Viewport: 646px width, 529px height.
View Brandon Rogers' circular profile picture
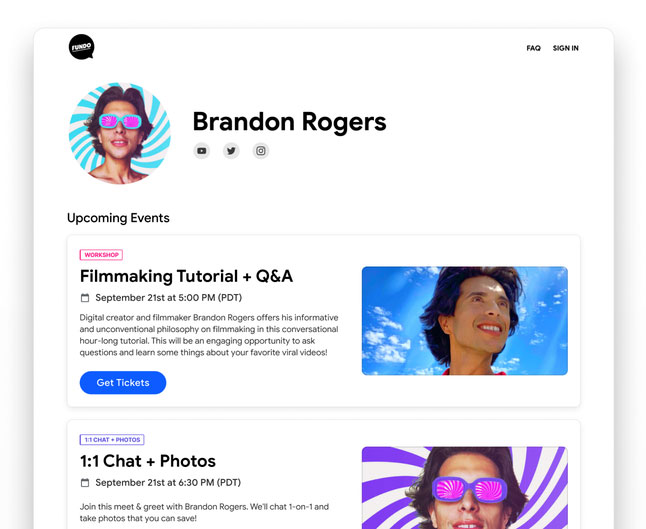(120, 133)
